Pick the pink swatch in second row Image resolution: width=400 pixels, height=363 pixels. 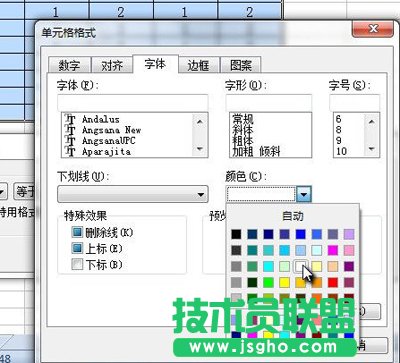click(x=349, y=250)
